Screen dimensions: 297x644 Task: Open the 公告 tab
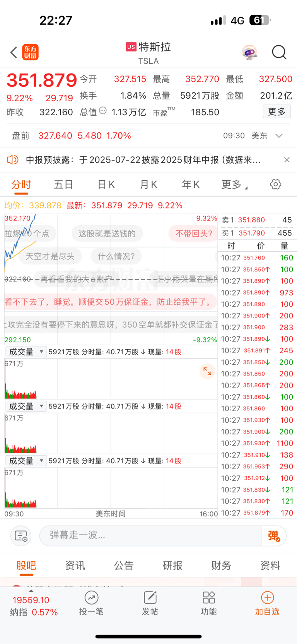[x=124, y=565]
